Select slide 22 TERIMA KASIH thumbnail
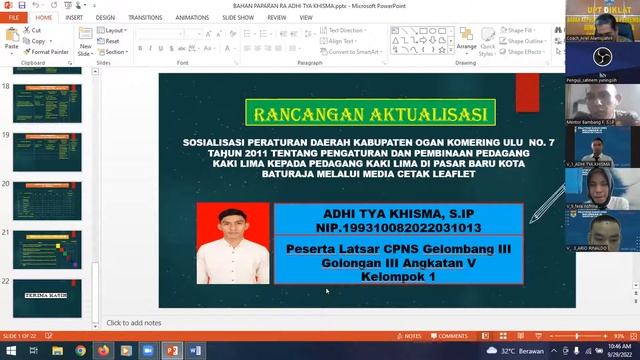The height and width of the screenshot is (360, 640). (x=47, y=298)
